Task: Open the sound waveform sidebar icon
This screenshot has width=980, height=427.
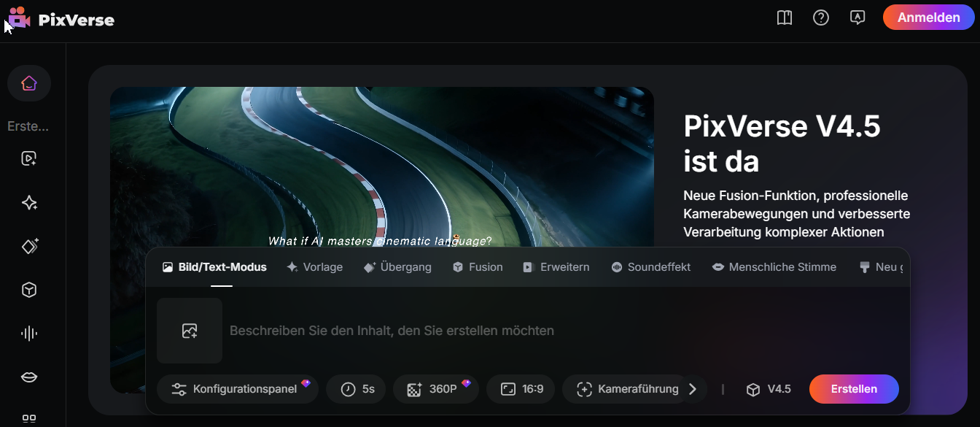Action: (x=29, y=334)
